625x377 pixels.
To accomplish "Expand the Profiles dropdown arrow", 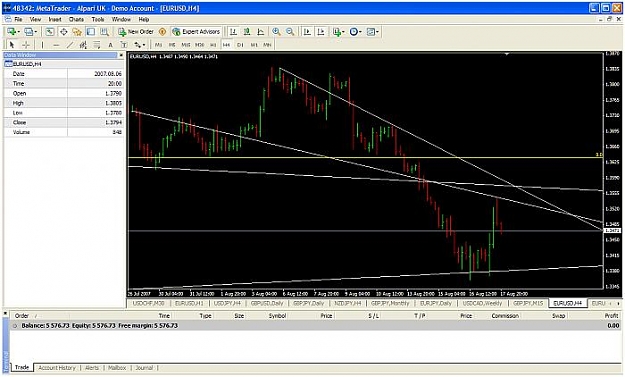I will (x=35, y=31).
